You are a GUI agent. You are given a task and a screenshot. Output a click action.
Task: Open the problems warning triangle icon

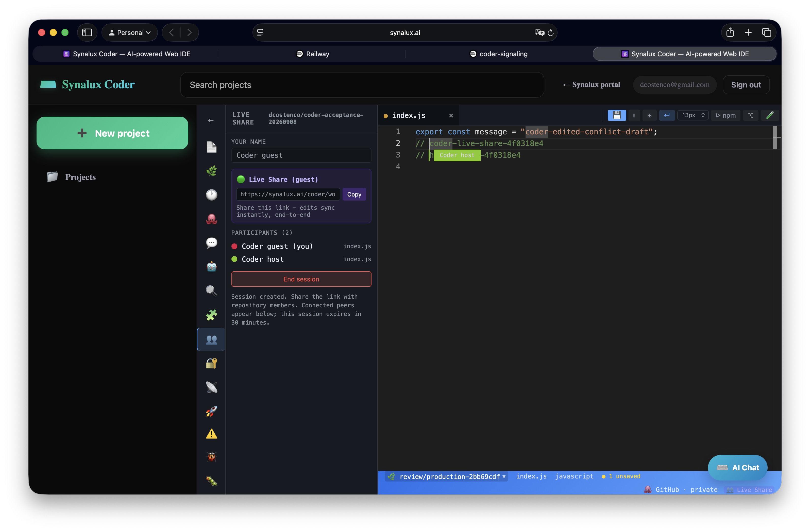[211, 434]
